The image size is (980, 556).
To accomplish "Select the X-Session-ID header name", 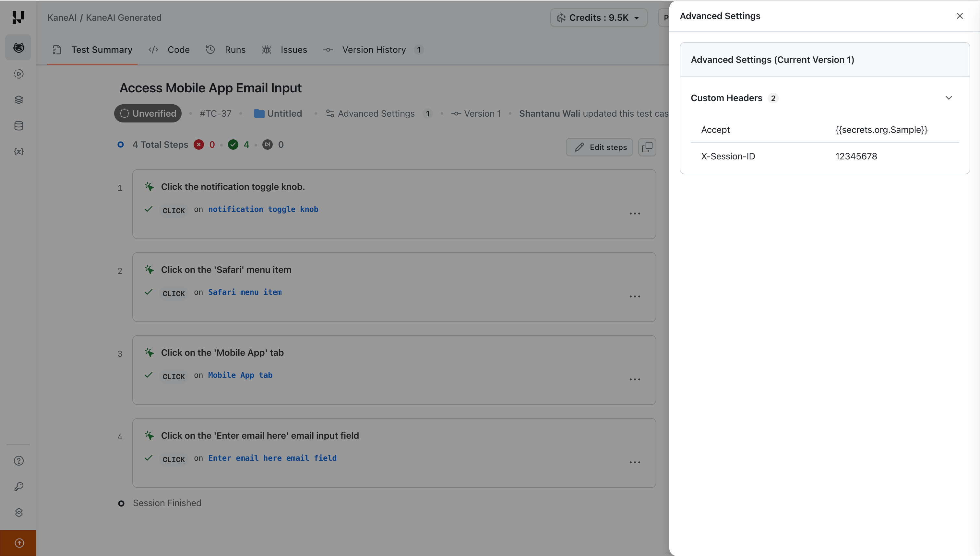I will point(728,156).
